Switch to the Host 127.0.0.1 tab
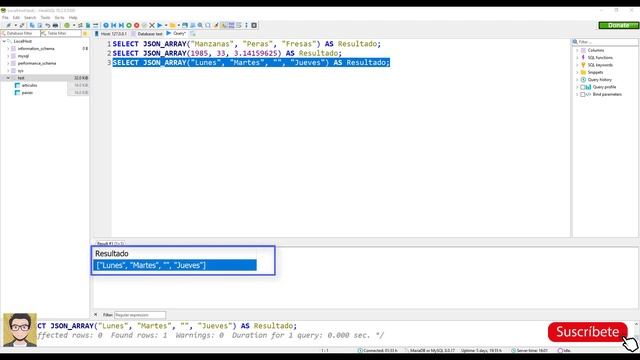 [111, 33]
